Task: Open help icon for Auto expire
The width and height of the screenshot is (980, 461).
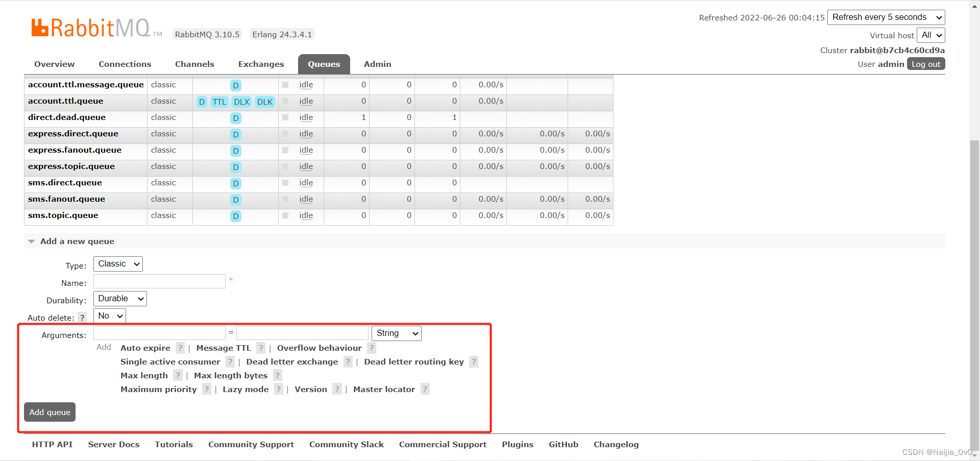Action: (180, 348)
